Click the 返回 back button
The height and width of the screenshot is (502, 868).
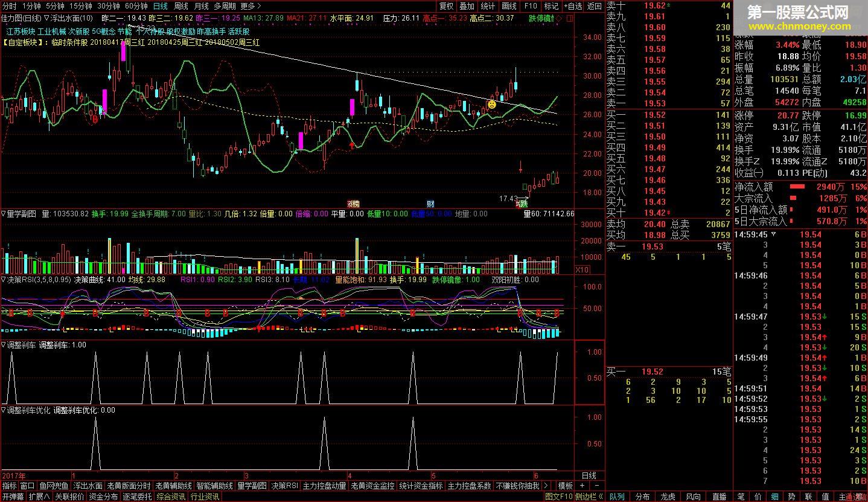tap(595, 6)
